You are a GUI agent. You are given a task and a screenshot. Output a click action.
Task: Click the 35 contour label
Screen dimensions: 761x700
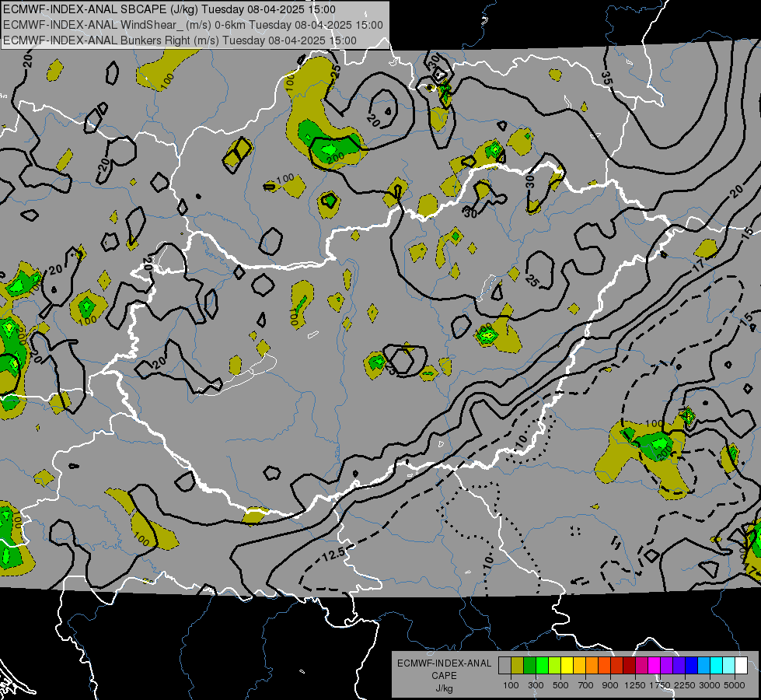(606, 78)
